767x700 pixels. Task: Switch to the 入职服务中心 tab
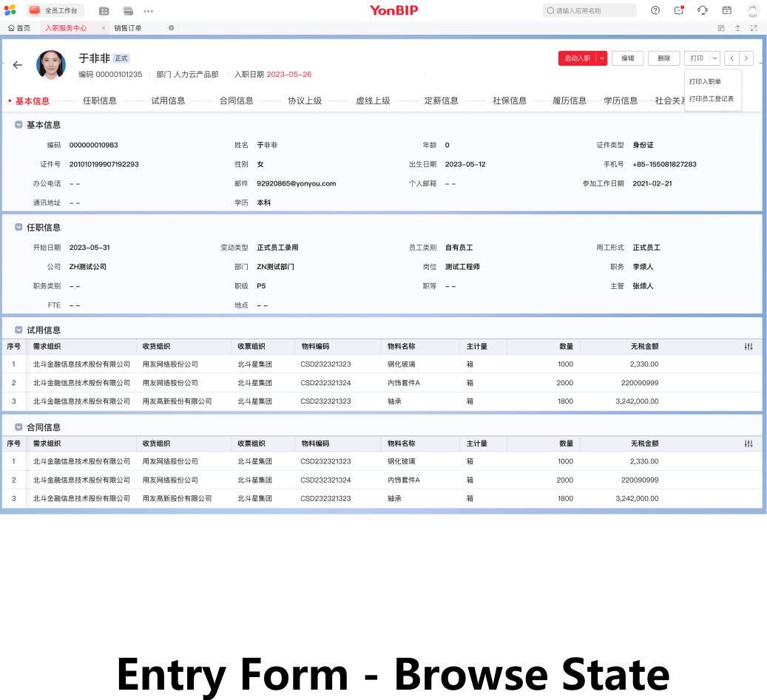[x=66, y=28]
